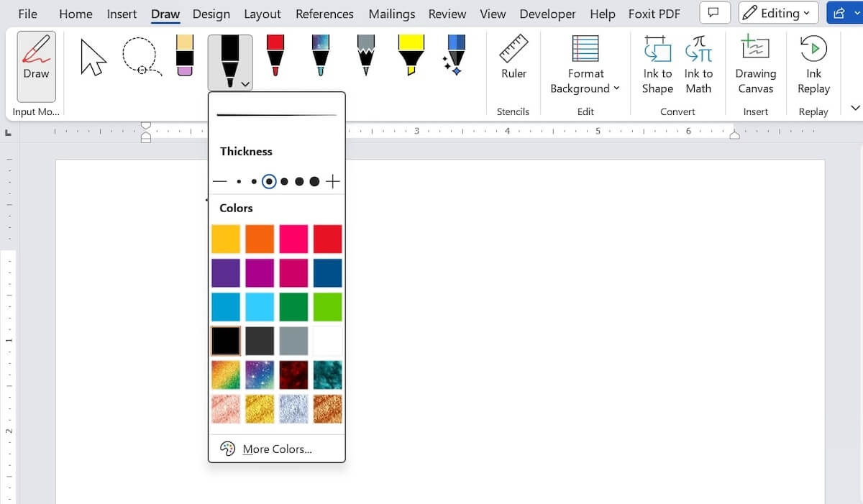Toggle the Ruler stencil

click(x=513, y=58)
